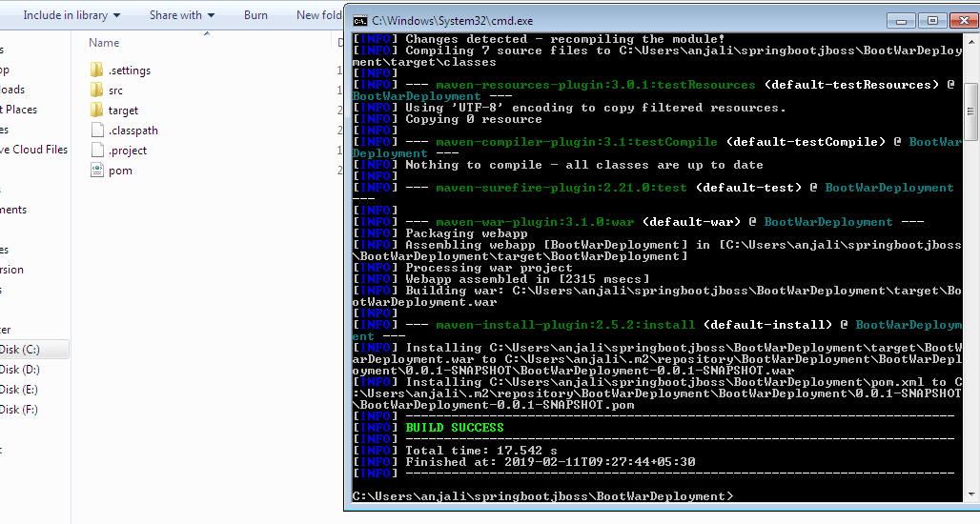The height and width of the screenshot is (524, 980).
Task: Select the src folder icon
Action: (96, 91)
